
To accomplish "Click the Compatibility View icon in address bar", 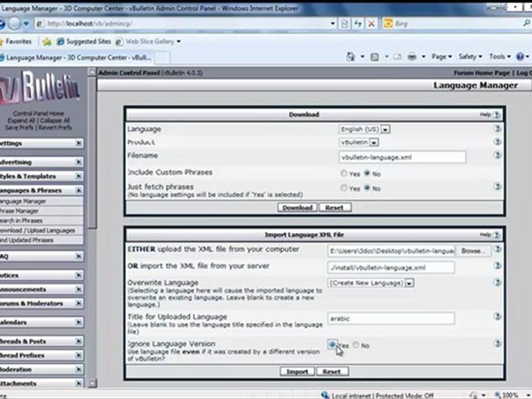I will pos(344,24).
